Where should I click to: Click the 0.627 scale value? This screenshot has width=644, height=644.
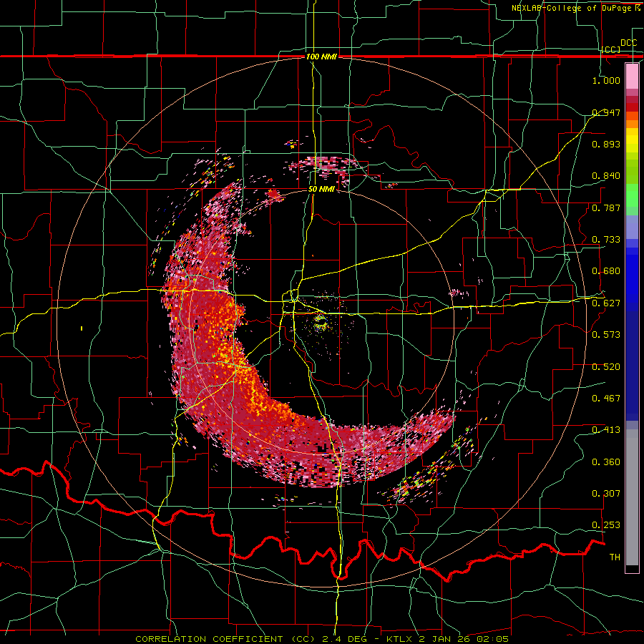(x=606, y=303)
